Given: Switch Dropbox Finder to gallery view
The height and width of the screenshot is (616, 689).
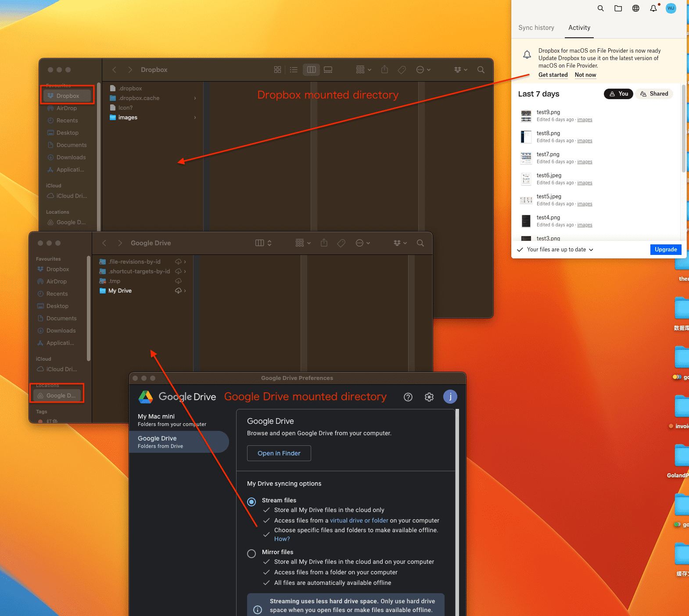Looking at the screenshot, I should coord(328,70).
